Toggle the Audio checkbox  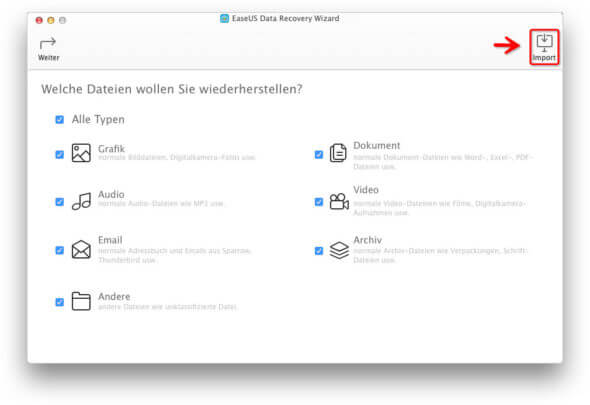click(59, 202)
